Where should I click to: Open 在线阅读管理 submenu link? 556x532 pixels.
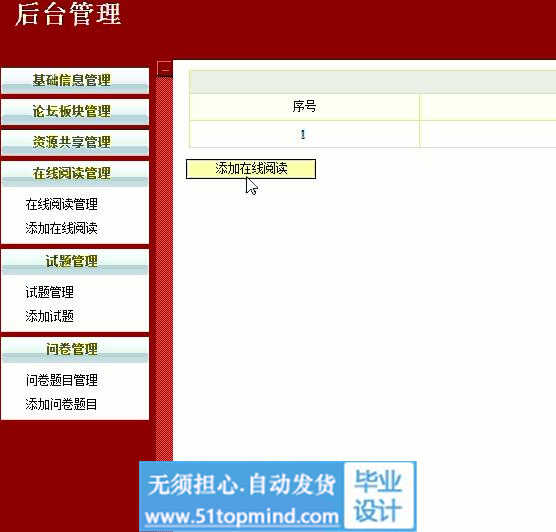tap(61, 204)
